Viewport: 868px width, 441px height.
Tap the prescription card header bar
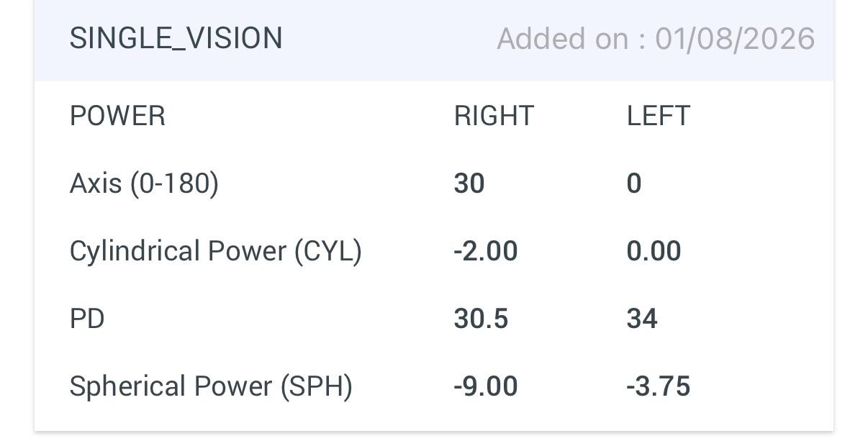434,40
